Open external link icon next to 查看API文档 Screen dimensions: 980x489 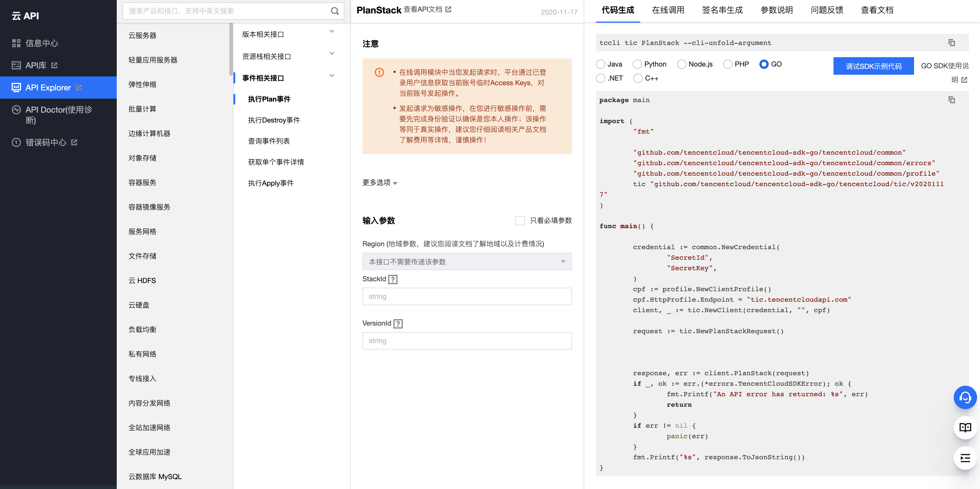tap(449, 9)
